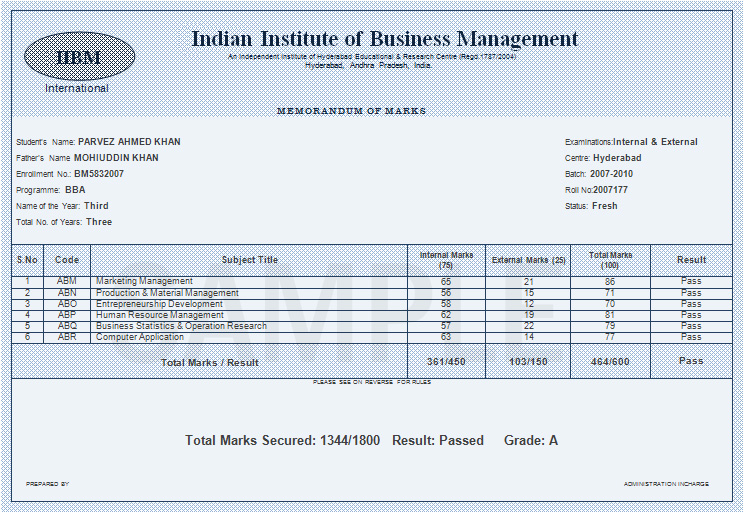Click the Internal Marks (75) header
Screen dimensions: 744x513
[x=446, y=260]
